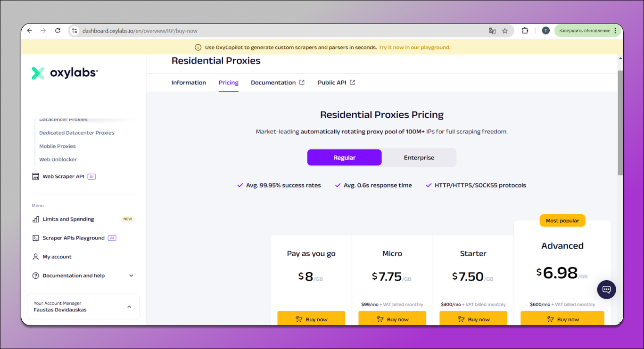Click the Oxylabs logo

point(65,73)
